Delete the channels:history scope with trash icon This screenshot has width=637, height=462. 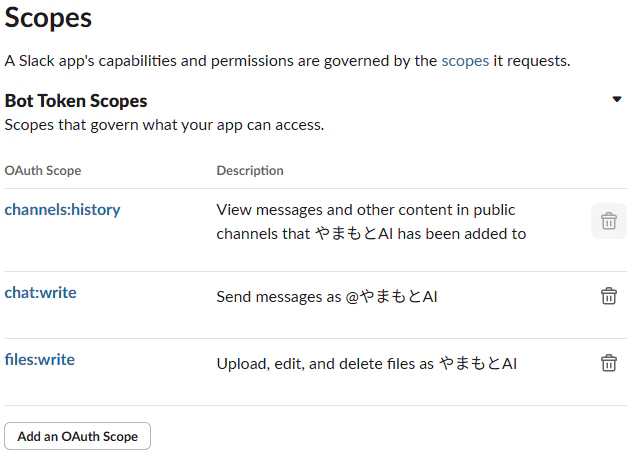609,221
